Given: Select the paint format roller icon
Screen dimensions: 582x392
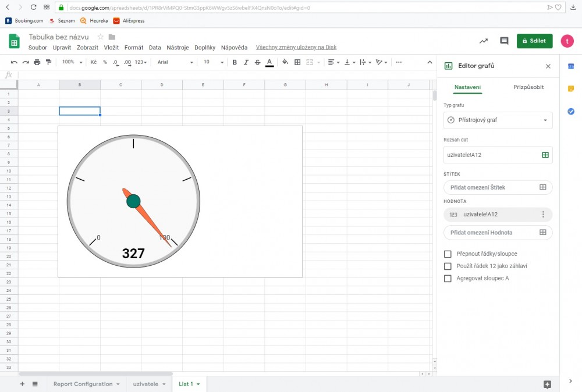Looking at the screenshot, I should coord(48,62).
